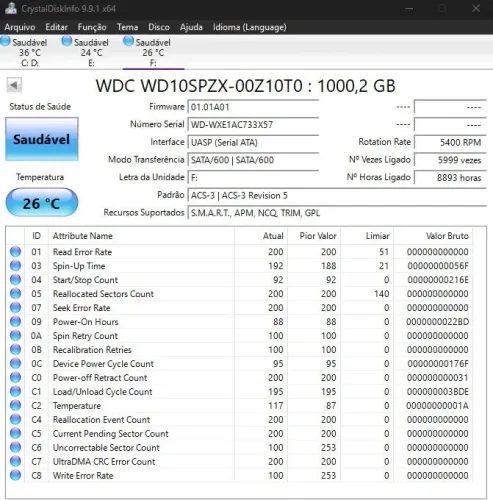Open the Arquivo menu
Screen dimensions: 493x500
click(x=20, y=27)
